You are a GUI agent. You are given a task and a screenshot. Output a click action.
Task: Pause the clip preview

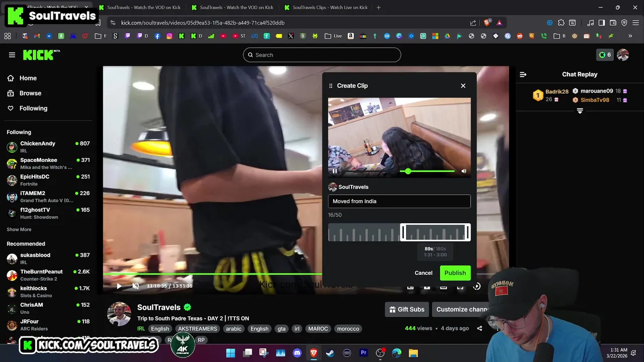pyautogui.click(x=335, y=171)
